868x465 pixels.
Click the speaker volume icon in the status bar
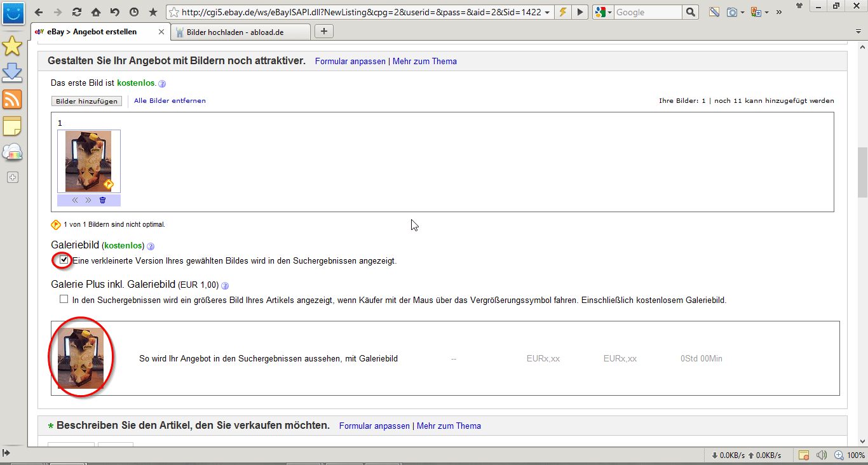click(820, 455)
